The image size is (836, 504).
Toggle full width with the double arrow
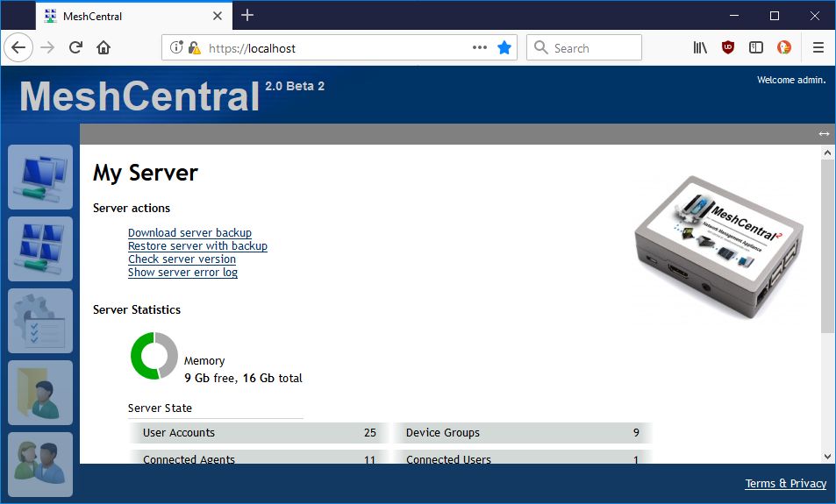(x=824, y=134)
